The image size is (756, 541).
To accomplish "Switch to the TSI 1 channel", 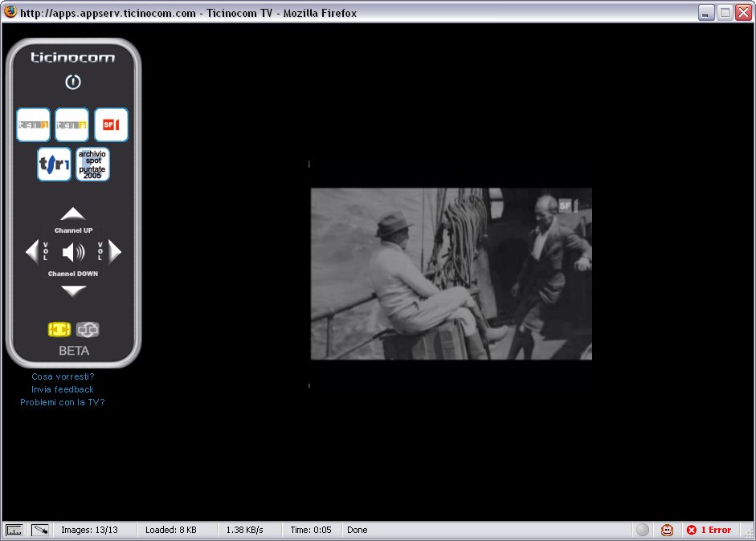I will point(33,125).
